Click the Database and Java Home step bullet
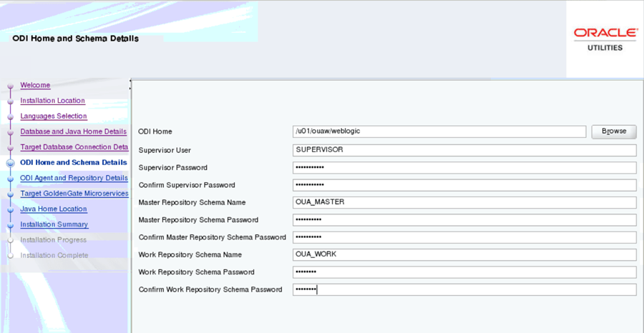The width and height of the screenshot is (644, 333). tap(10, 132)
